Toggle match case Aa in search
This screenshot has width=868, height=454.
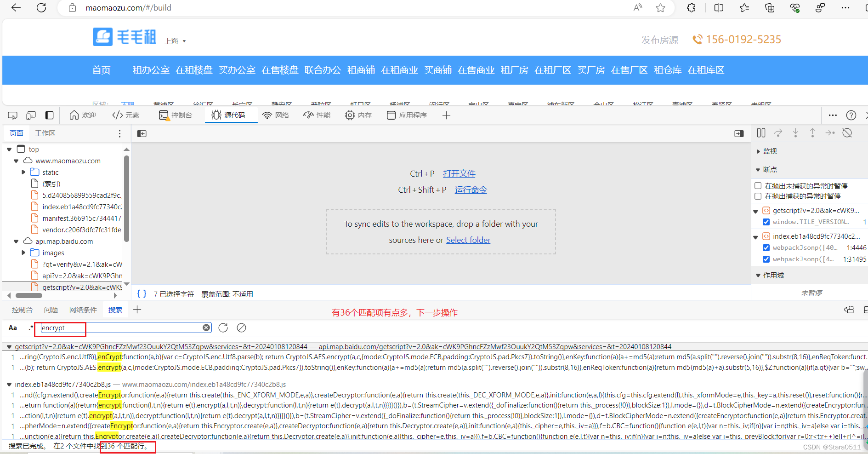[x=13, y=328]
